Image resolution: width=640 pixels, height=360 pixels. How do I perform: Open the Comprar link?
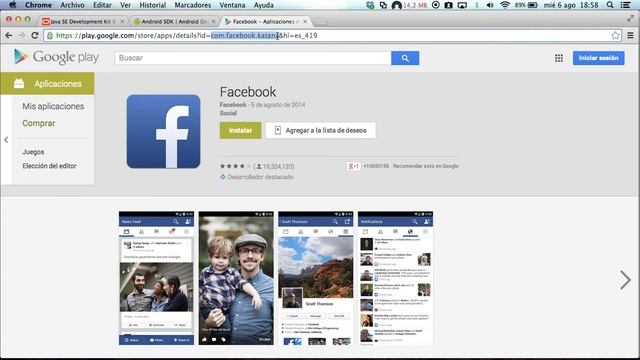(x=39, y=123)
